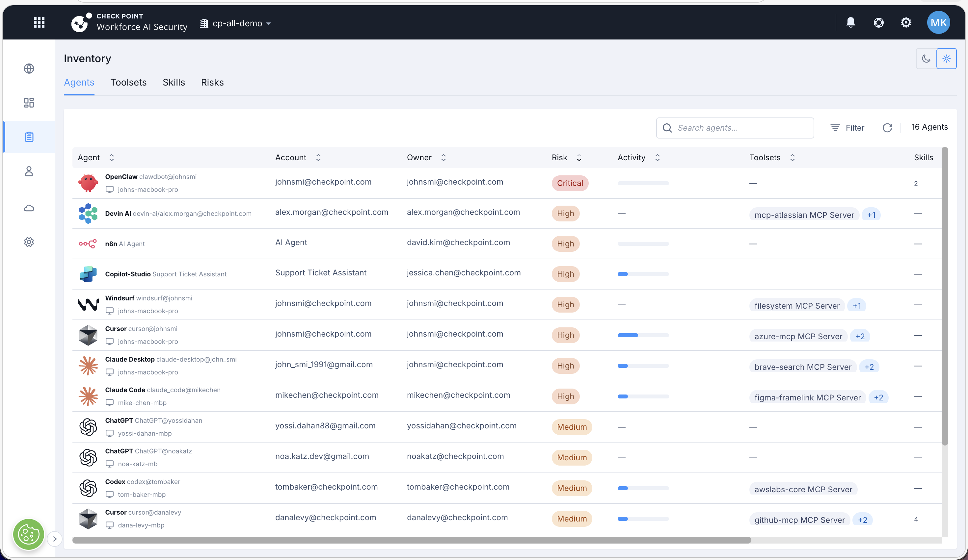Click the Cursor@johnsmi activity bar
The image size is (968, 560).
pos(643,336)
